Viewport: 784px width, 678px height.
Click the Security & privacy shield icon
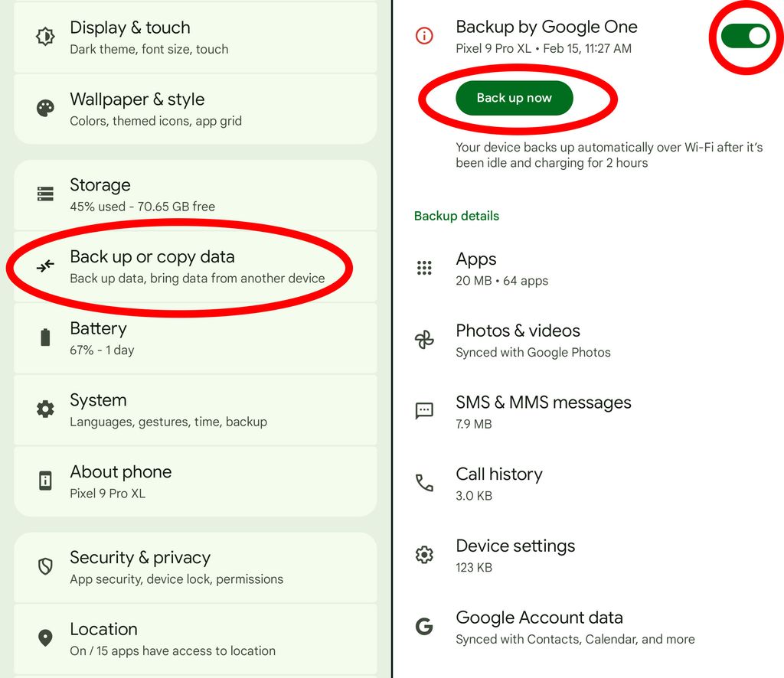click(x=45, y=566)
